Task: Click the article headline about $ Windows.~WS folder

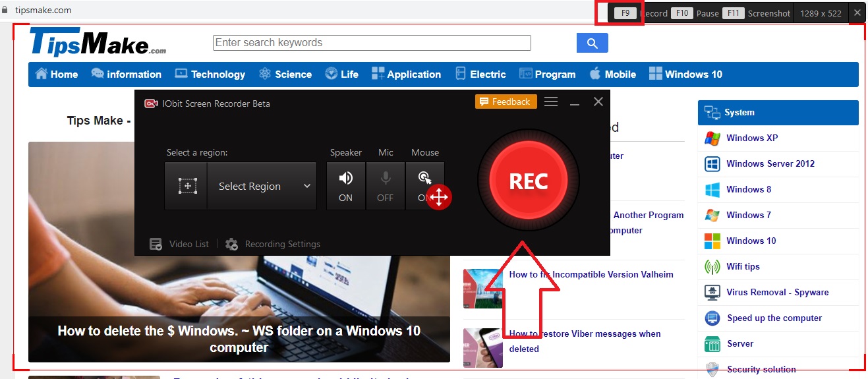Action: tap(239, 339)
